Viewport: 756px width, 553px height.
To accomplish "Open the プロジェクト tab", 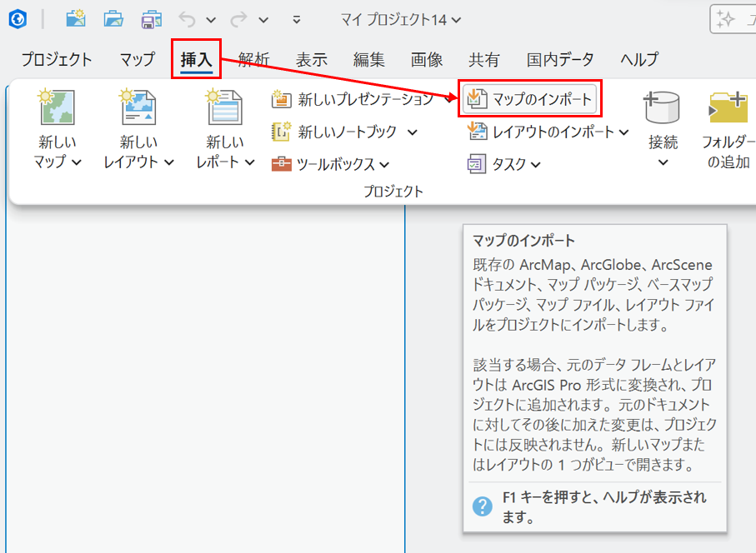I will point(57,59).
